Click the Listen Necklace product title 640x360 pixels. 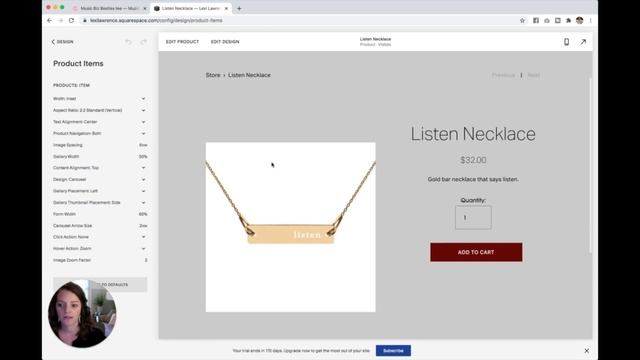pyautogui.click(x=473, y=134)
